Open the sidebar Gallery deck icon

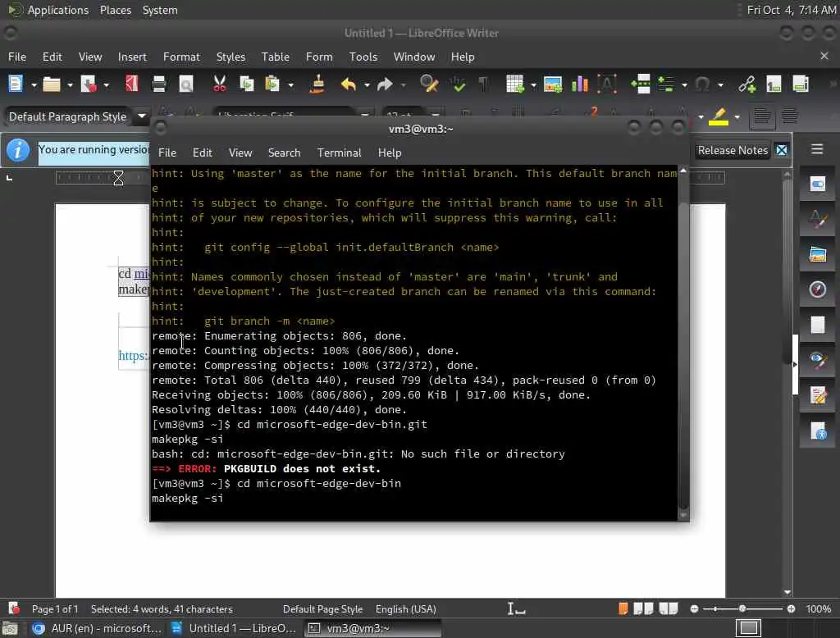coord(818,254)
